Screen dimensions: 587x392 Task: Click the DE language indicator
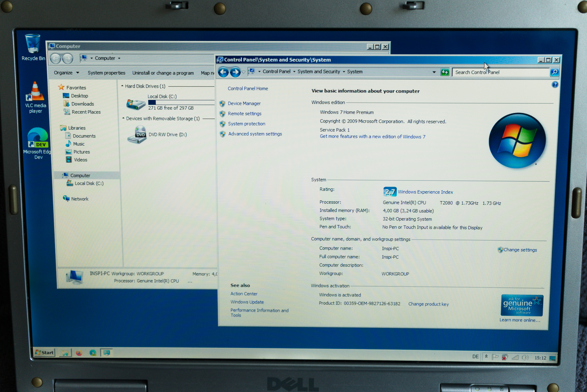pyautogui.click(x=475, y=357)
